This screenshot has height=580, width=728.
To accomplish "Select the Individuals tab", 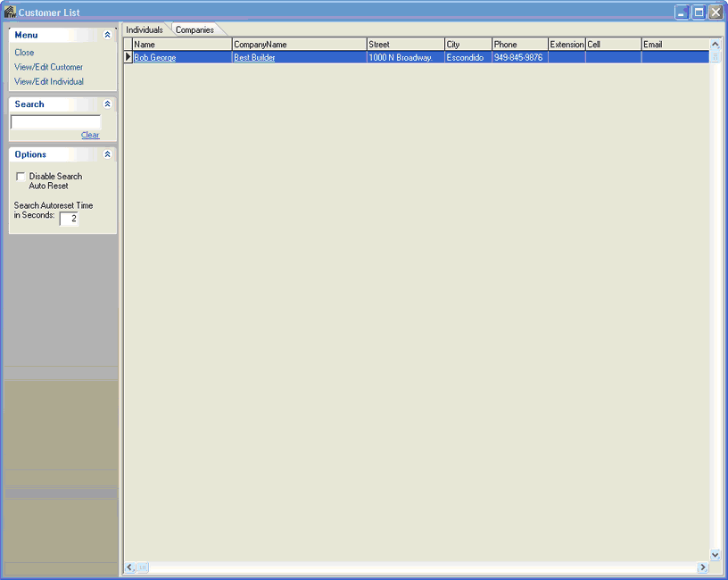I will click(x=145, y=29).
